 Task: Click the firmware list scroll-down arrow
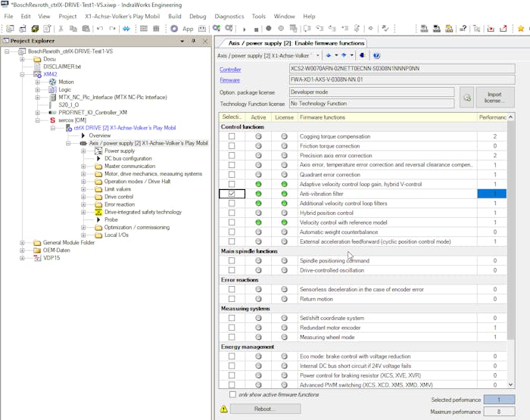(x=511, y=384)
